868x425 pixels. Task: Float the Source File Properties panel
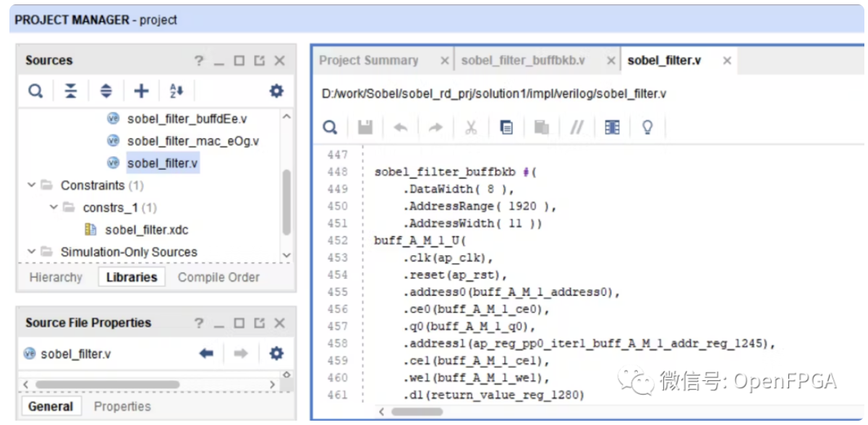(x=259, y=323)
